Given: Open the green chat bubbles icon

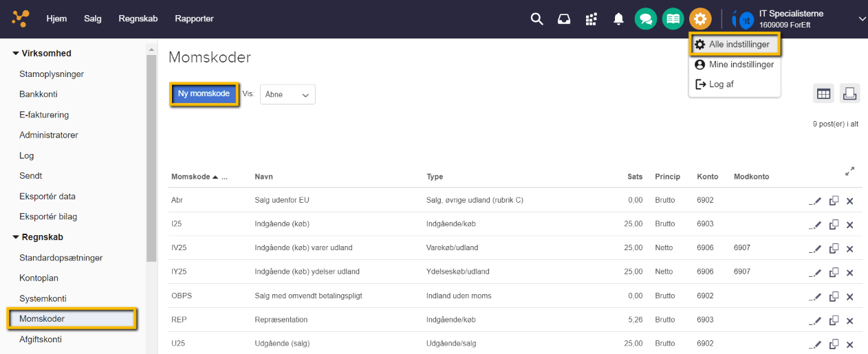Looking at the screenshot, I should point(645,19).
